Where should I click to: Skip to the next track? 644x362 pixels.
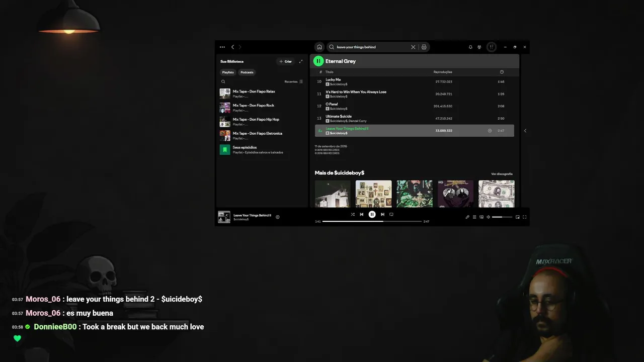click(x=382, y=214)
